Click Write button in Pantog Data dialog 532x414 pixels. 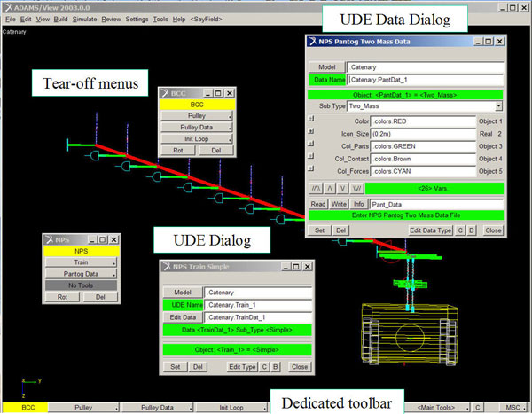coord(339,204)
